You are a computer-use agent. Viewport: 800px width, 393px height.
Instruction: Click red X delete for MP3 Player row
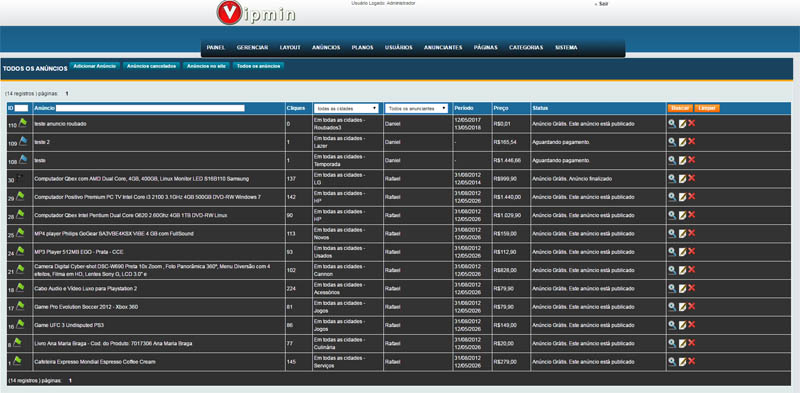692,251
